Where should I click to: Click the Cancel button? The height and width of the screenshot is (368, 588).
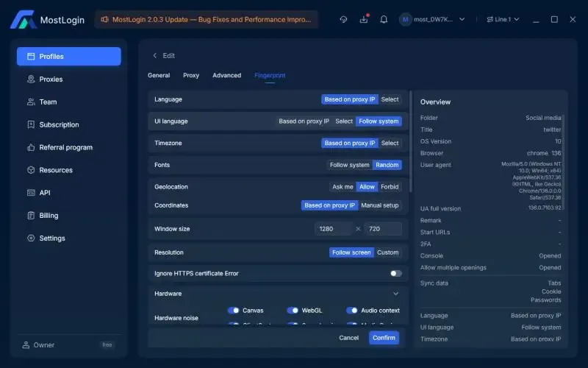348,338
